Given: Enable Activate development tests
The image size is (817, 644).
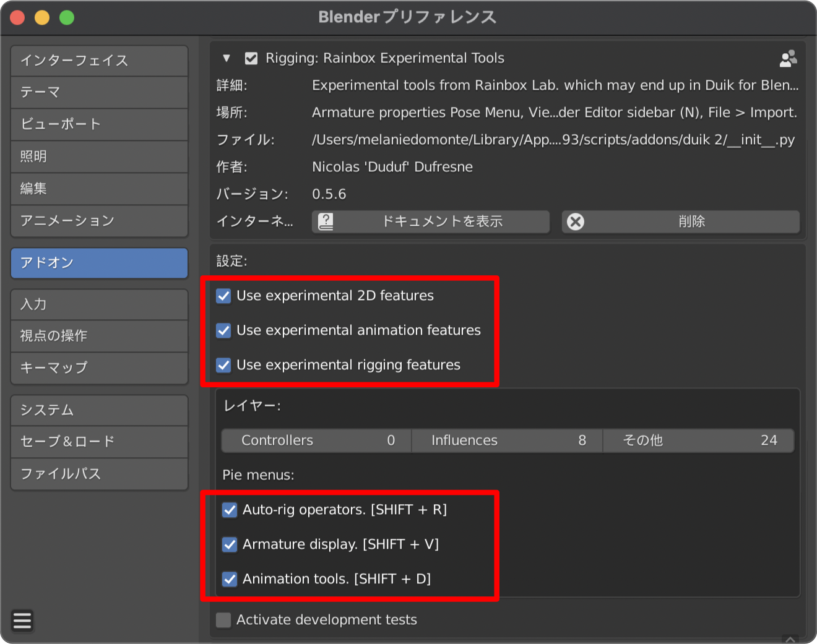Looking at the screenshot, I should pos(223,620).
